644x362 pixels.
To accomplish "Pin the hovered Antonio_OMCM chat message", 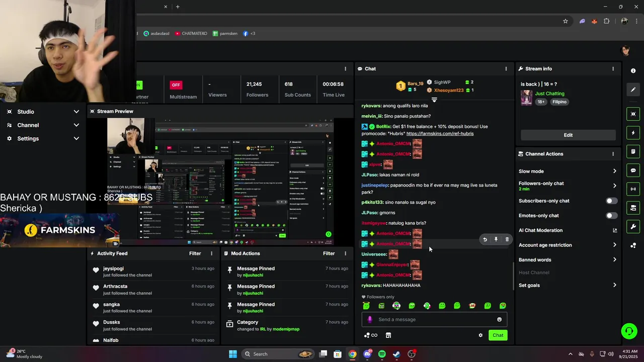I will click(x=496, y=240).
